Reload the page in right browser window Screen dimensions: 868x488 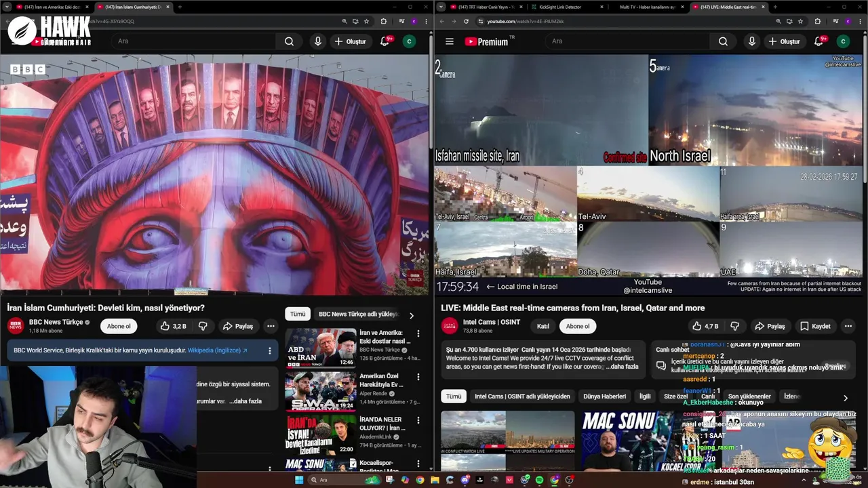coord(466,21)
